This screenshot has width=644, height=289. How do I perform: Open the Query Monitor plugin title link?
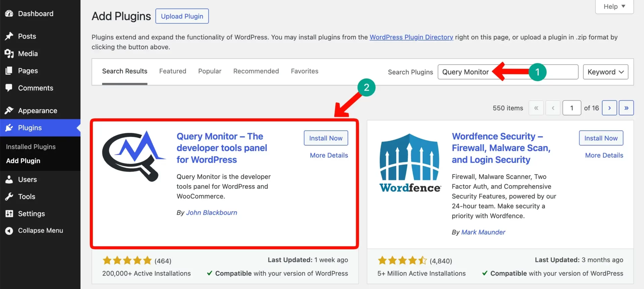[x=222, y=148]
